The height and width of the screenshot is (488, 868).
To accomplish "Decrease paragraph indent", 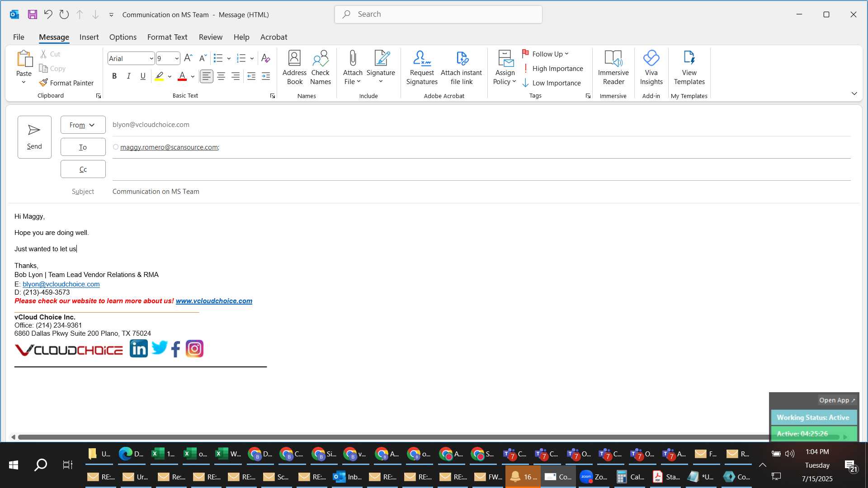I will point(251,76).
